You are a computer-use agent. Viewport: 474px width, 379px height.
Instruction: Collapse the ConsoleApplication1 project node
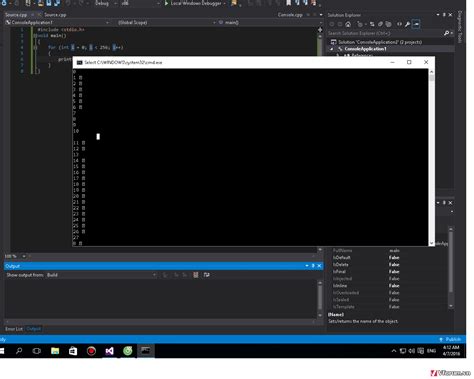click(x=332, y=49)
